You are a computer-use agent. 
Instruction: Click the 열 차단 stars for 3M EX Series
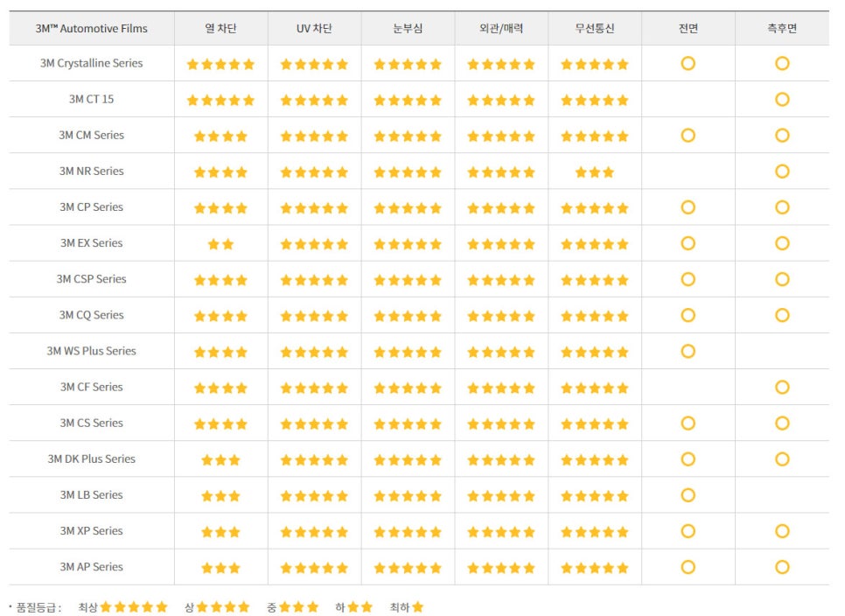point(220,244)
